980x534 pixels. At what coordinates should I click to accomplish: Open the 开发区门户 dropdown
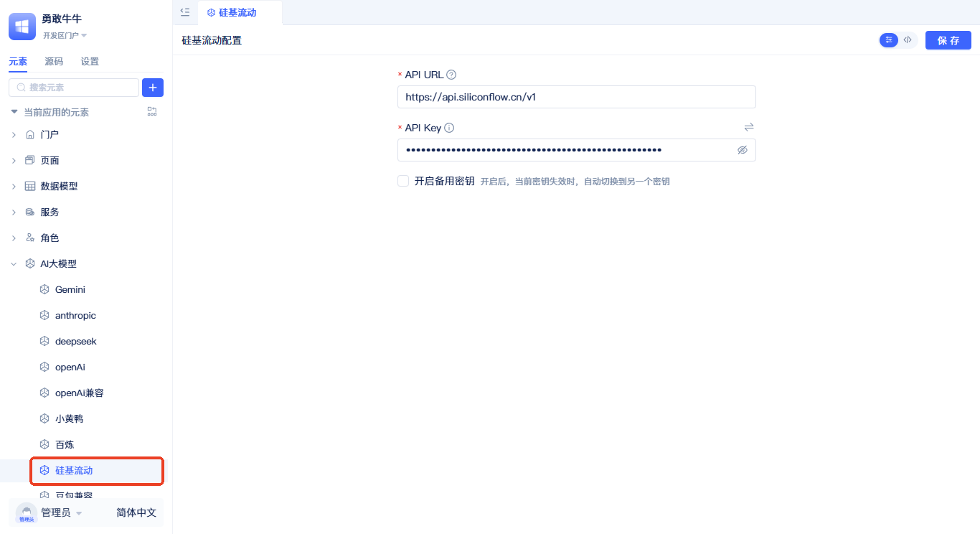coord(65,36)
